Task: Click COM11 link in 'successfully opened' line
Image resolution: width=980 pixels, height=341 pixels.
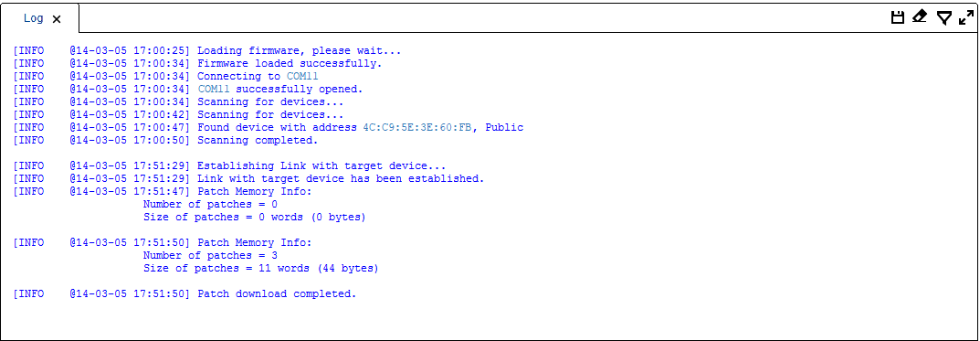Action: [214, 89]
